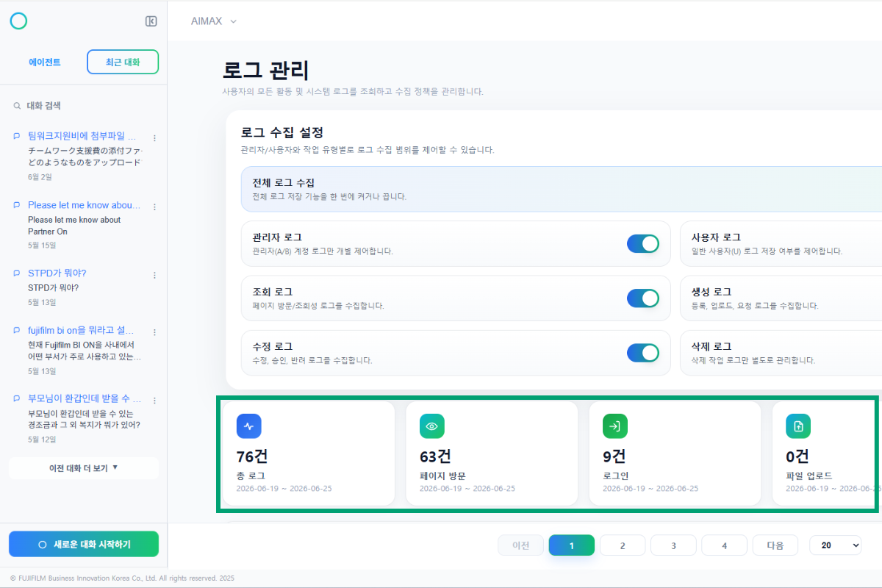Click the 다음 pagination button
The height and width of the screenshot is (588, 882).
775,545
